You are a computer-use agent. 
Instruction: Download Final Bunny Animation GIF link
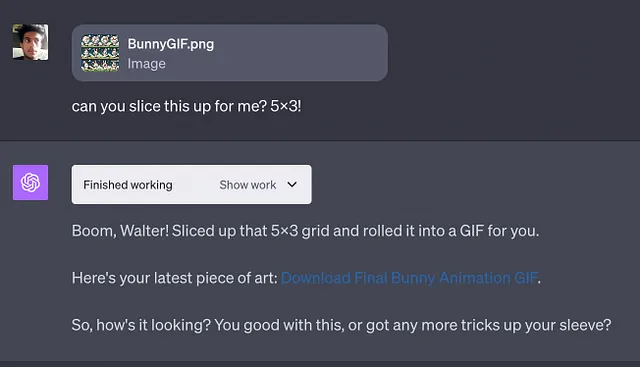(409, 278)
